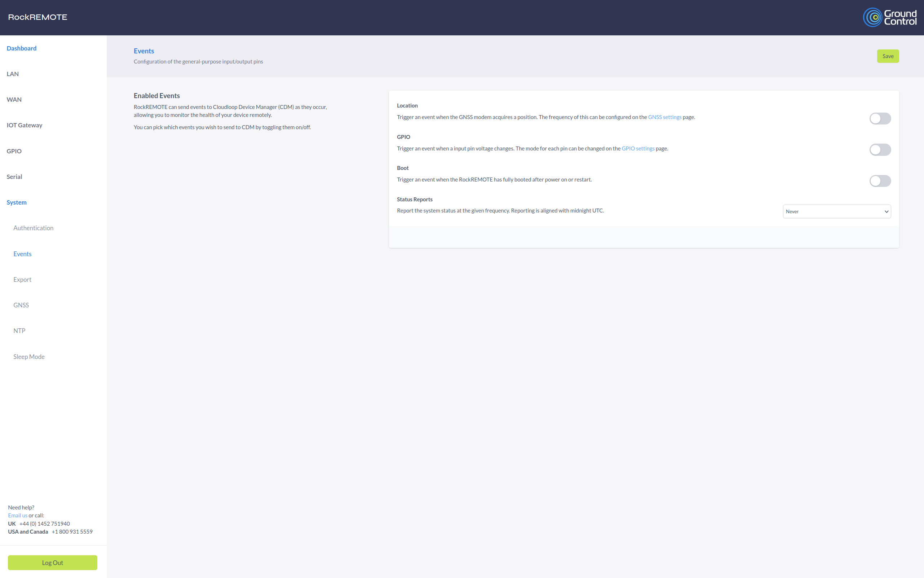The width and height of the screenshot is (924, 578).
Task: Click the Enabled Events heading
Action: click(x=156, y=96)
